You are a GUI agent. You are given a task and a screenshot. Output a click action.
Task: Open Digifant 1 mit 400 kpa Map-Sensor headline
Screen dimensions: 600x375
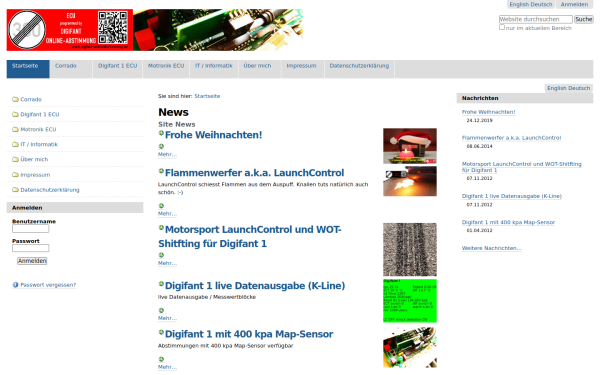pos(249,334)
